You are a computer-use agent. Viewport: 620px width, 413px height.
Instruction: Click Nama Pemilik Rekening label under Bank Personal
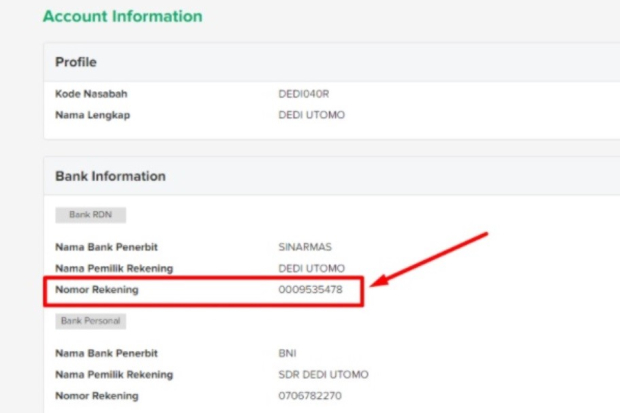coord(114,375)
